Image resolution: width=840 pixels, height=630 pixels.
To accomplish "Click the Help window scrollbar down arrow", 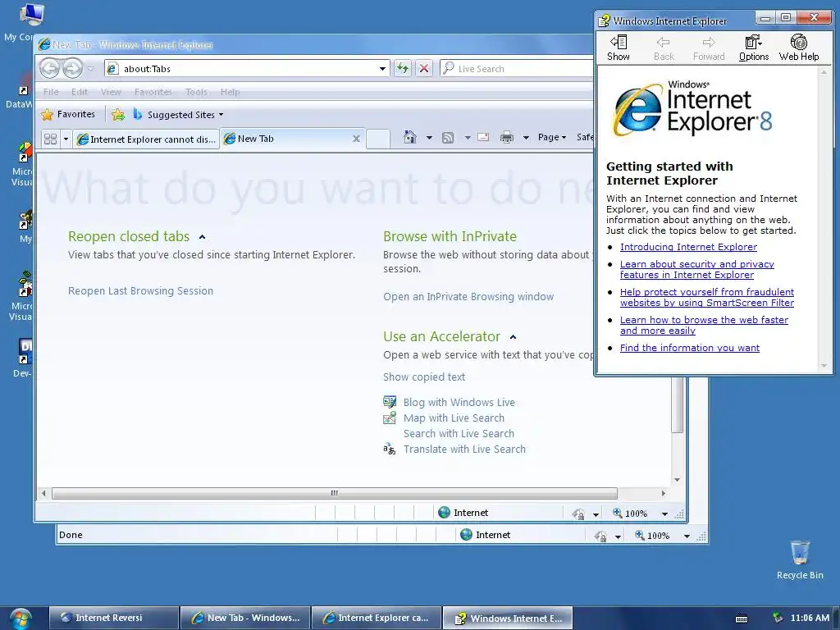I will (824, 366).
